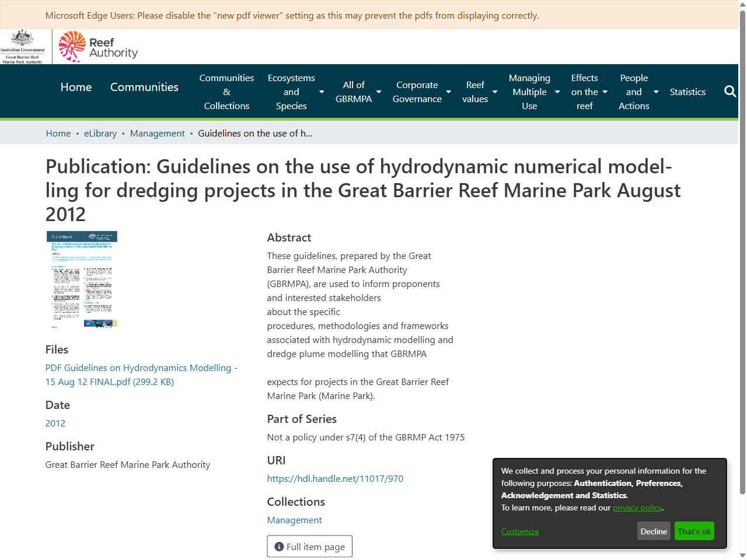Accept cookies with That's ok button
The height and width of the screenshot is (560, 747).
point(694,531)
